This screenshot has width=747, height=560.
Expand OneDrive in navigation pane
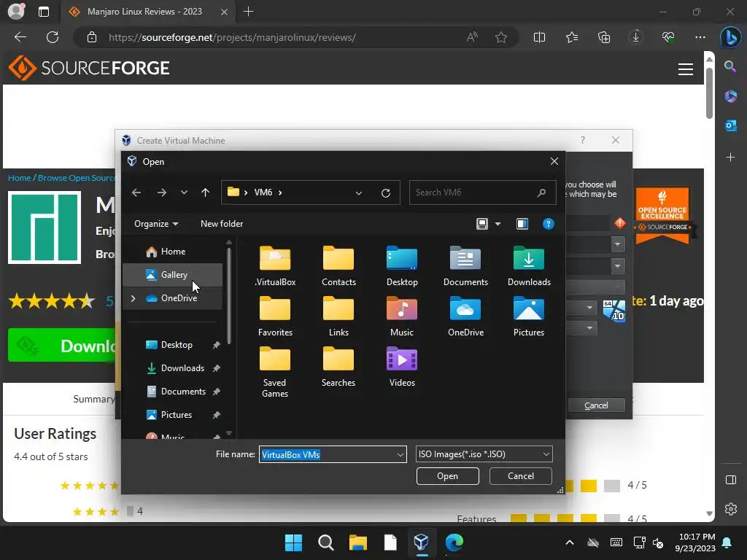(x=133, y=298)
